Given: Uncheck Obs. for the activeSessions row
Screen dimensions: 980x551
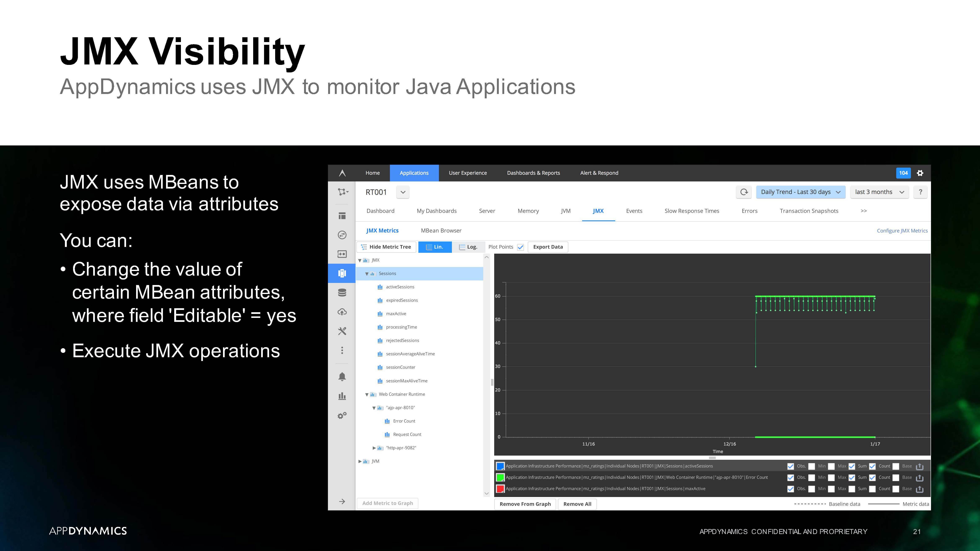Looking at the screenshot, I should tap(790, 466).
